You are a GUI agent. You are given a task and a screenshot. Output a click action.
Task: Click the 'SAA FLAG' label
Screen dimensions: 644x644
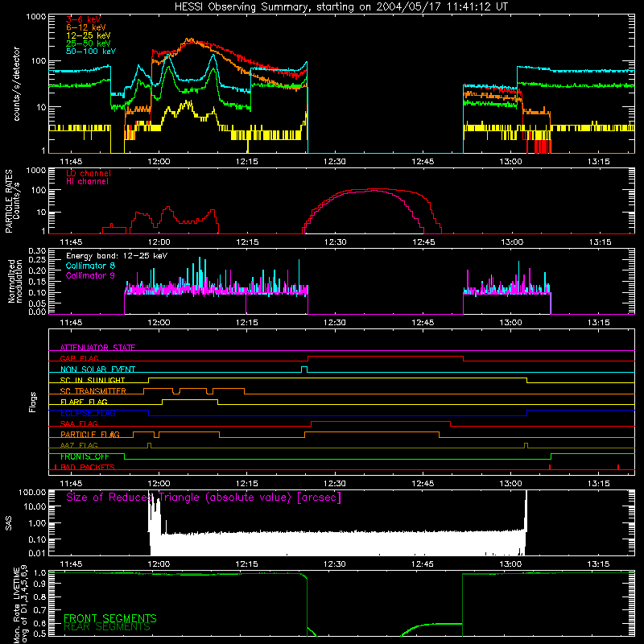click(x=79, y=423)
